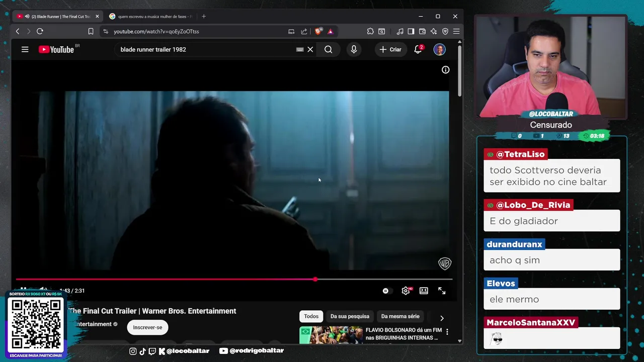Viewport: 644px width, 362px height.
Task: Open the on-screen keyboard icon in search
Action: (300, 49)
